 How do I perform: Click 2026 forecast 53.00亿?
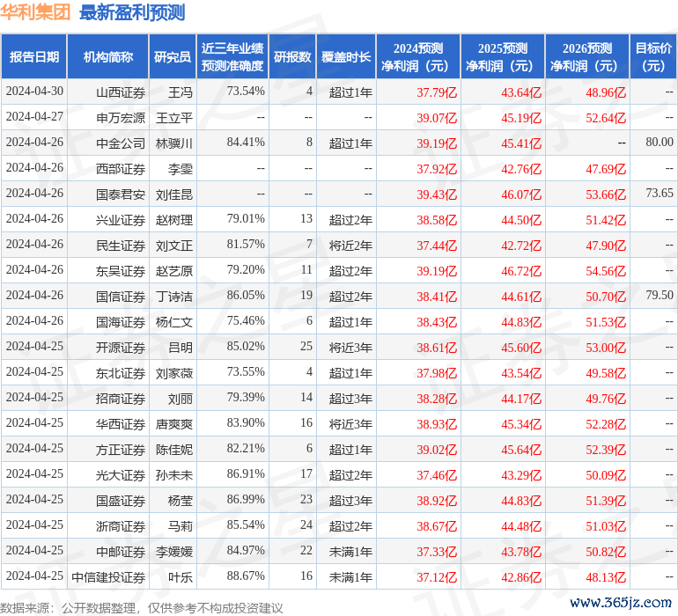tap(606, 348)
